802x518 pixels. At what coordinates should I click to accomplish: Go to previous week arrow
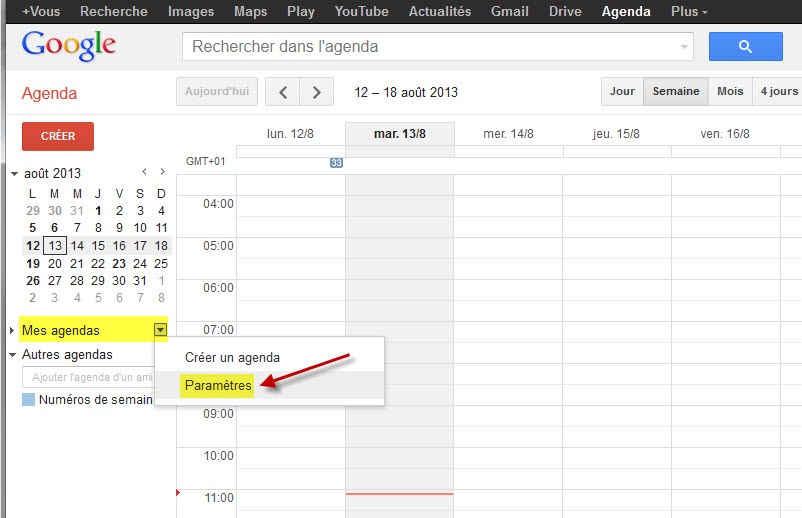pos(282,92)
